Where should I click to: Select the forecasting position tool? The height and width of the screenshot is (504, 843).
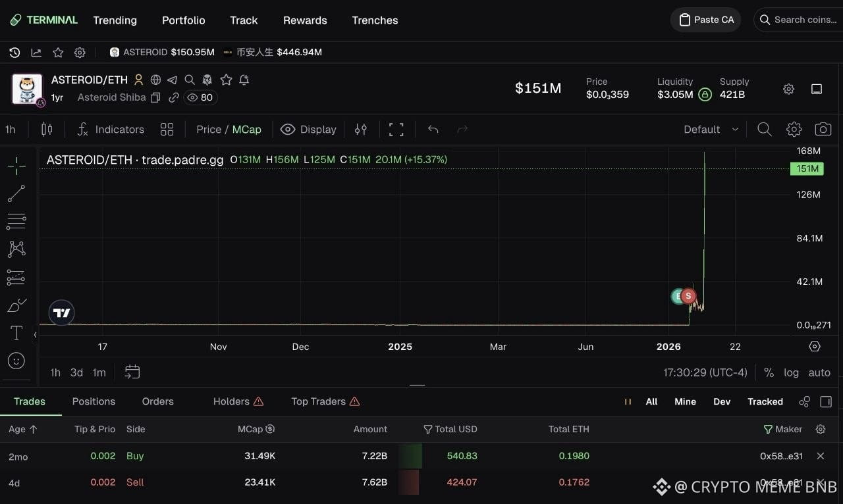[x=16, y=277]
